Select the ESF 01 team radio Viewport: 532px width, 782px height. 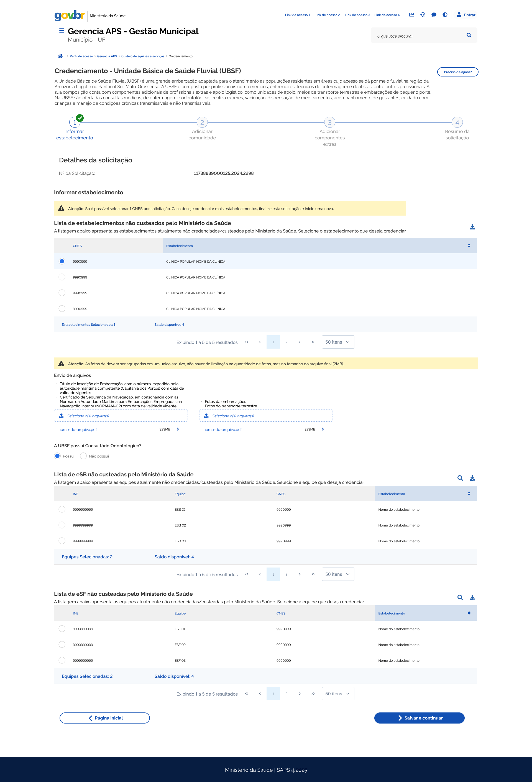[62, 628]
